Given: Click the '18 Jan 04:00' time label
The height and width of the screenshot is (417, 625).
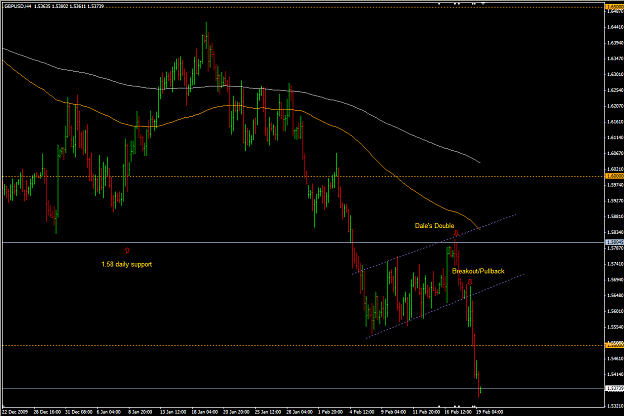Looking at the screenshot, I should click(204, 411).
